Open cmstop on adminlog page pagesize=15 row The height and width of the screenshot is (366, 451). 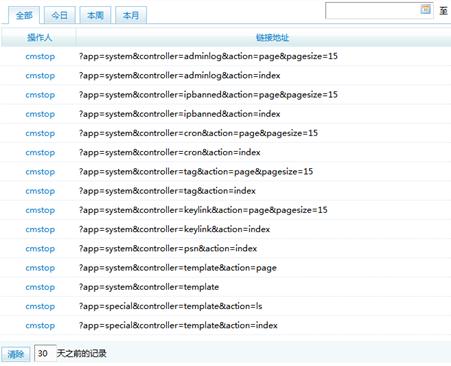tap(40, 56)
